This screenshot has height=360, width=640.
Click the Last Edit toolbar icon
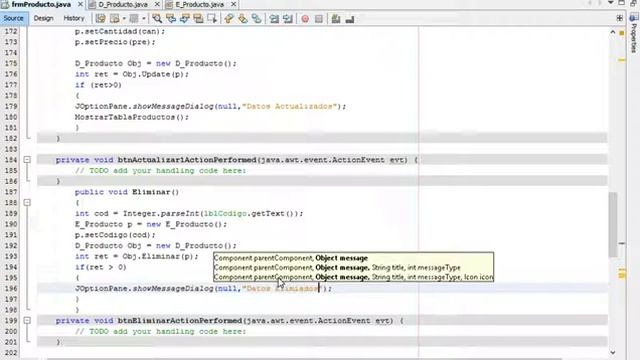100,19
